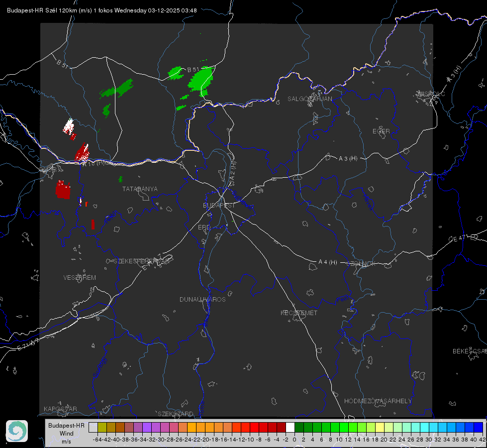
Task: Click the 'A 2 (H)' road label
Action: pos(233,171)
